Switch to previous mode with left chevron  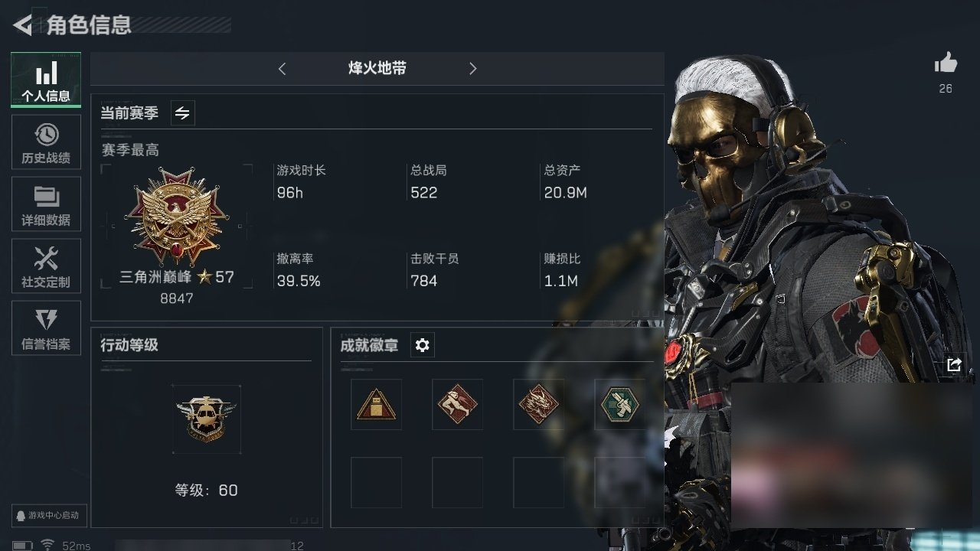[x=282, y=69]
